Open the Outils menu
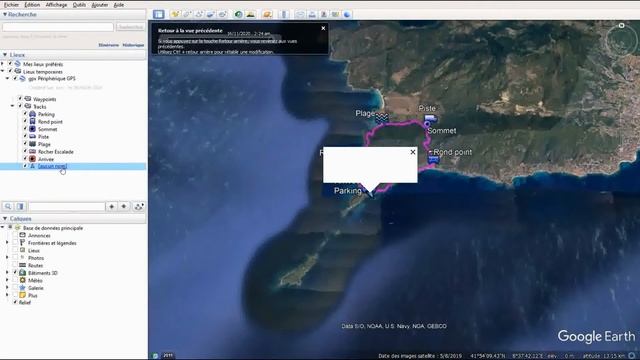The width and height of the screenshot is (640, 360). [x=79, y=5]
